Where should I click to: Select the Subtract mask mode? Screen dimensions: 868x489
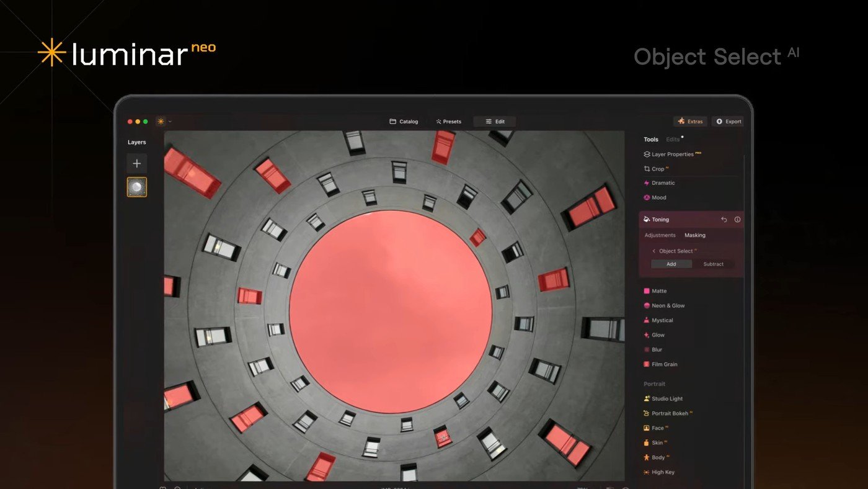coord(713,264)
